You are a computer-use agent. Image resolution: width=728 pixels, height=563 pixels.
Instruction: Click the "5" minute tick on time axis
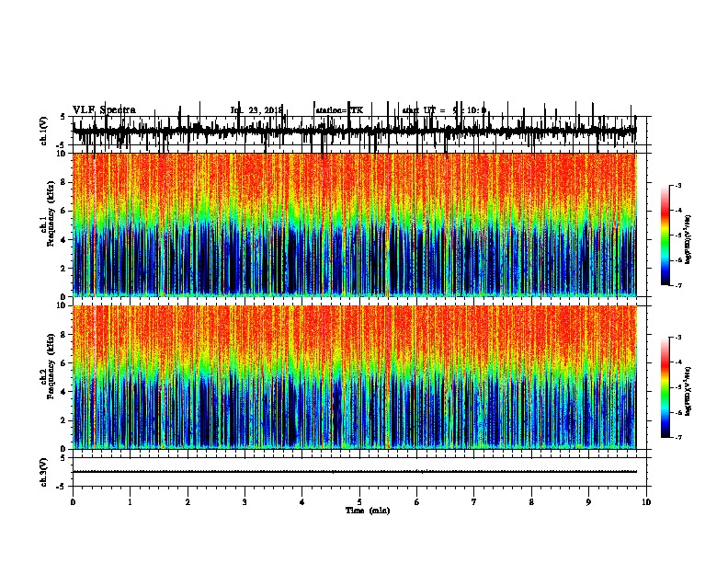pos(359,502)
